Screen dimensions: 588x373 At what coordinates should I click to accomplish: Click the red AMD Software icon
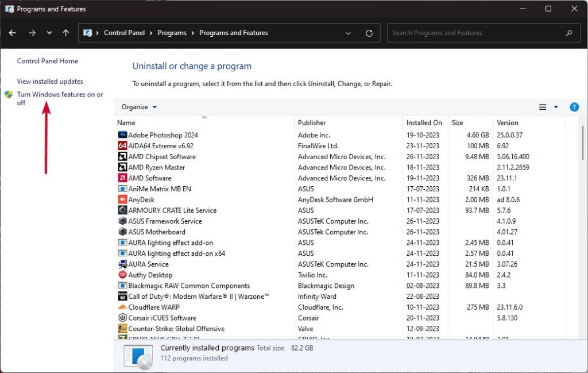coord(122,178)
